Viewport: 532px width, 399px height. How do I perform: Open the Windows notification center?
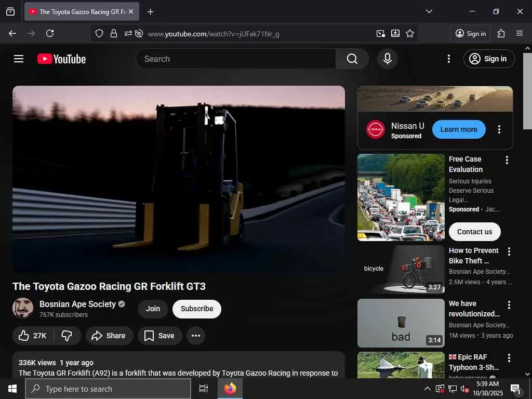point(516,389)
